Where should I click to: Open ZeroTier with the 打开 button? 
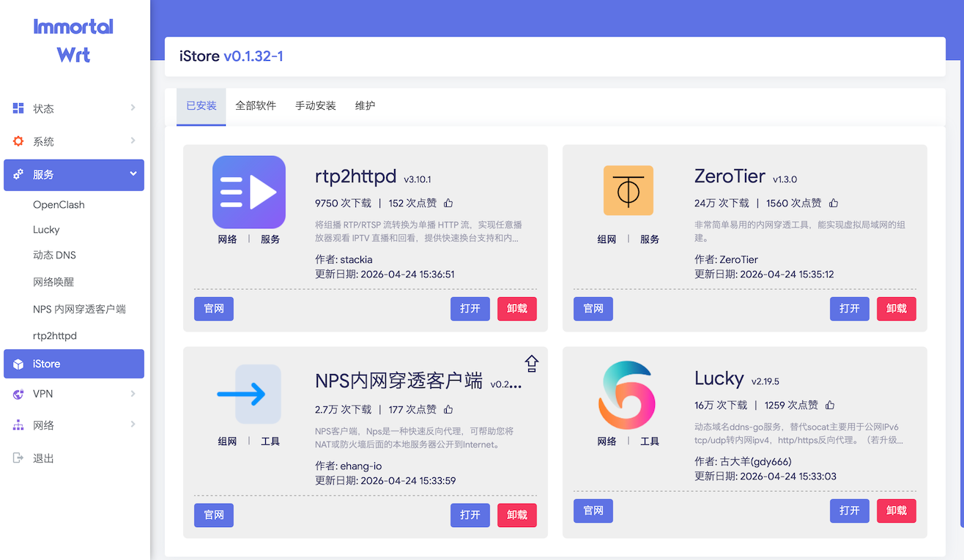coord(850,309)
